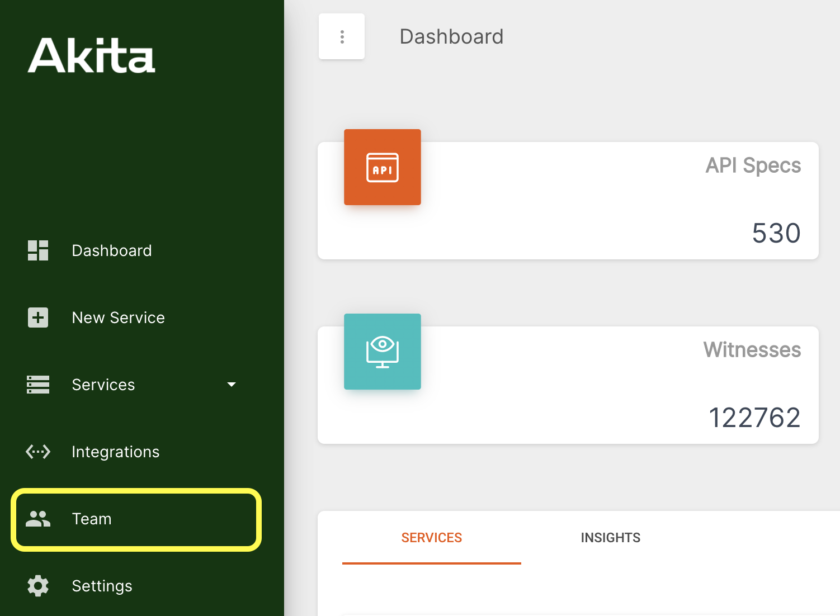This screenshot has width=840, height=616.
Task: Click the Services list icon
Action: [38, 385]
